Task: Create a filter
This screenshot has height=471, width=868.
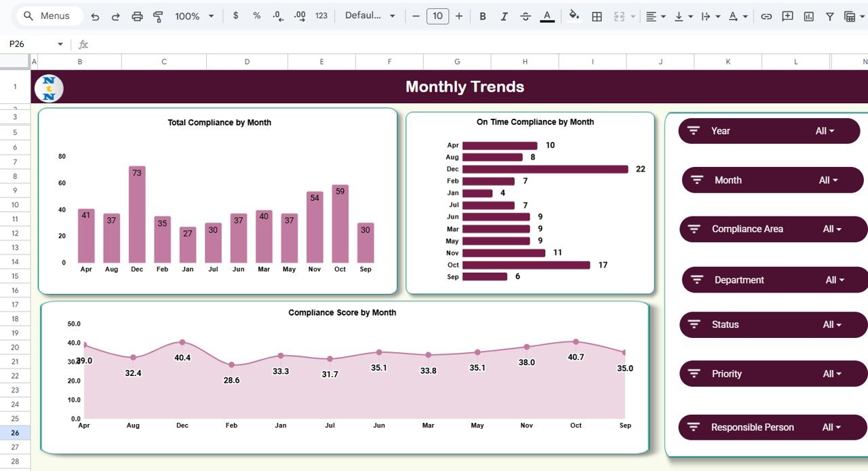Action: tap(829, 16)
